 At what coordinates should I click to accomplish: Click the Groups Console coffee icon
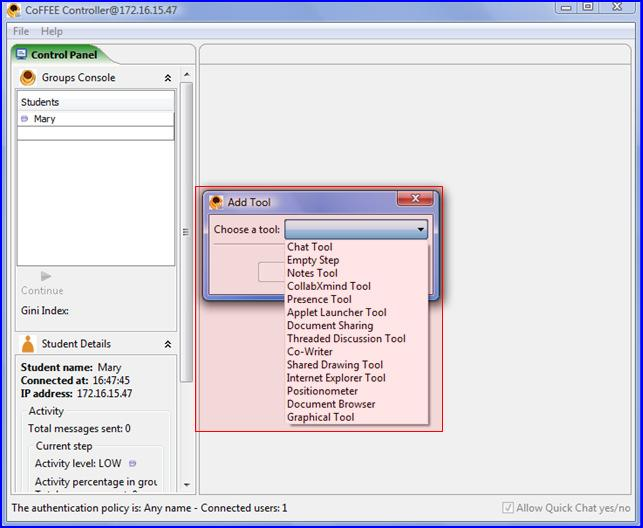28,77
